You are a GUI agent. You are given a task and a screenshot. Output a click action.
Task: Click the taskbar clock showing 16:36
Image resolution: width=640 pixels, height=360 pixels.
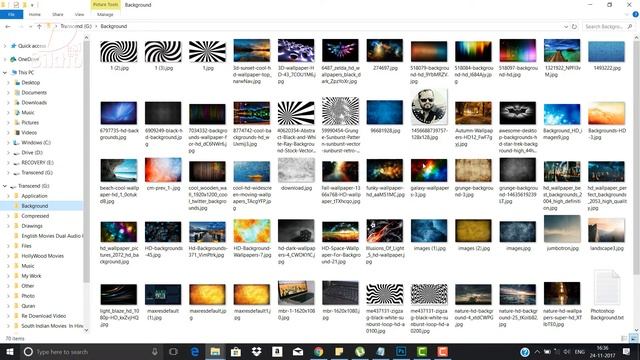[x=602, y=351]
